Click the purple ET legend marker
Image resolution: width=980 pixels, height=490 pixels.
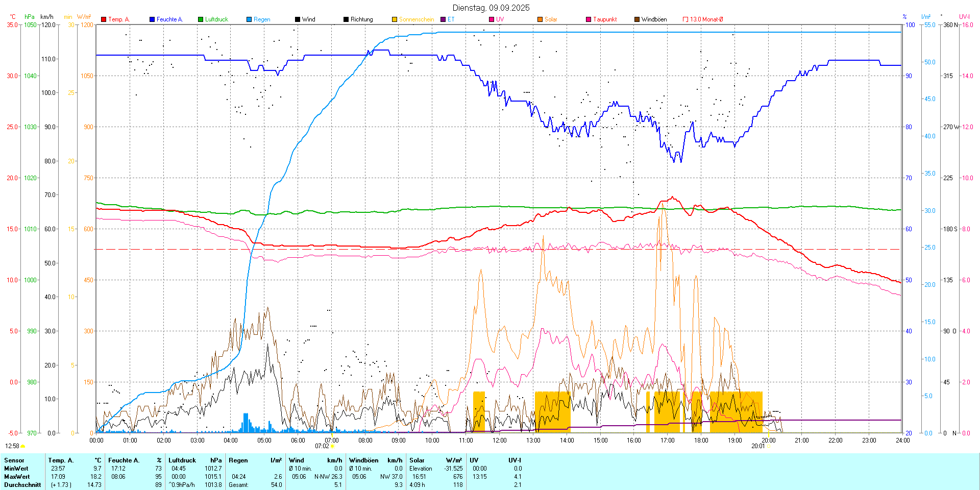pos(443,19)
